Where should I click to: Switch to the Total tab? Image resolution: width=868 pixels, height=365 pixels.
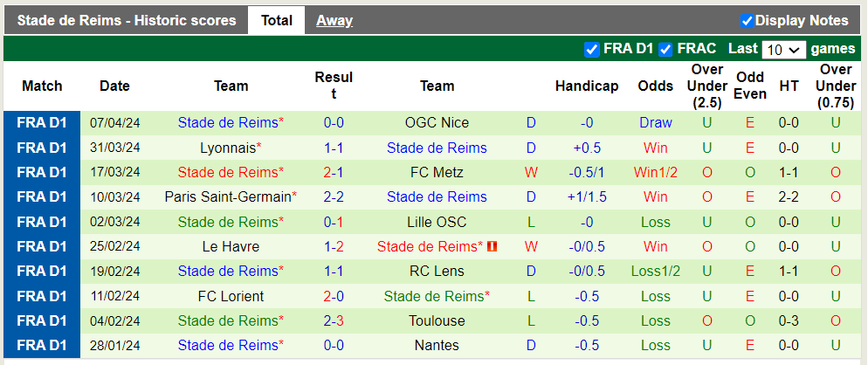[x=276, y=20]
